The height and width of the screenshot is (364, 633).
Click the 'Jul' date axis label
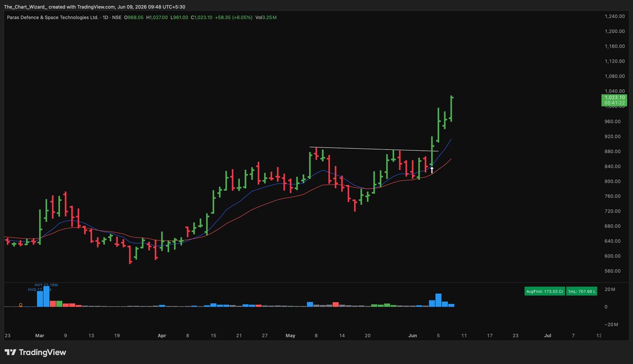[548, 335]
